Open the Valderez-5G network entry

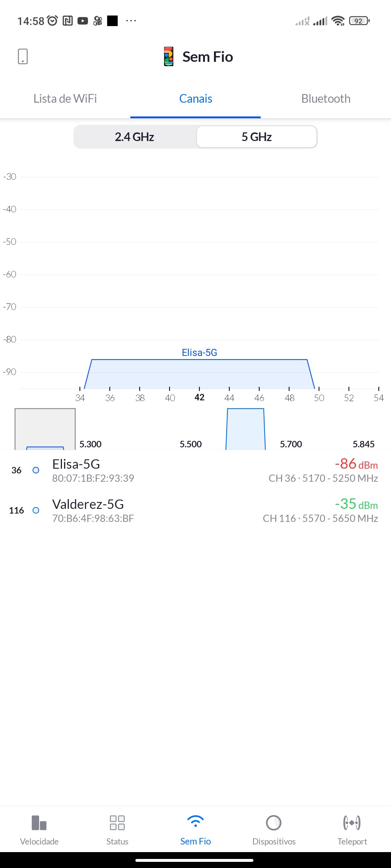click(x=195, y=510)
